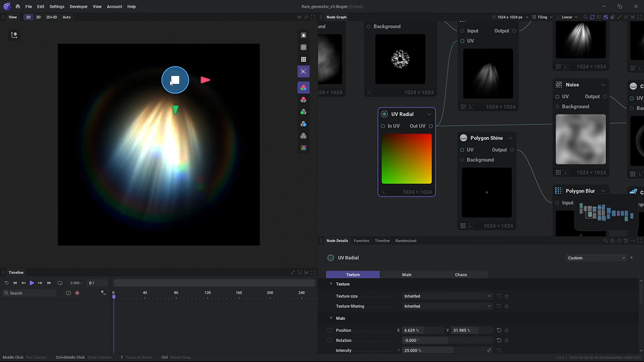Open the Texture filtering dropdown
The image size is (644, 362).
tap(447, 306)
